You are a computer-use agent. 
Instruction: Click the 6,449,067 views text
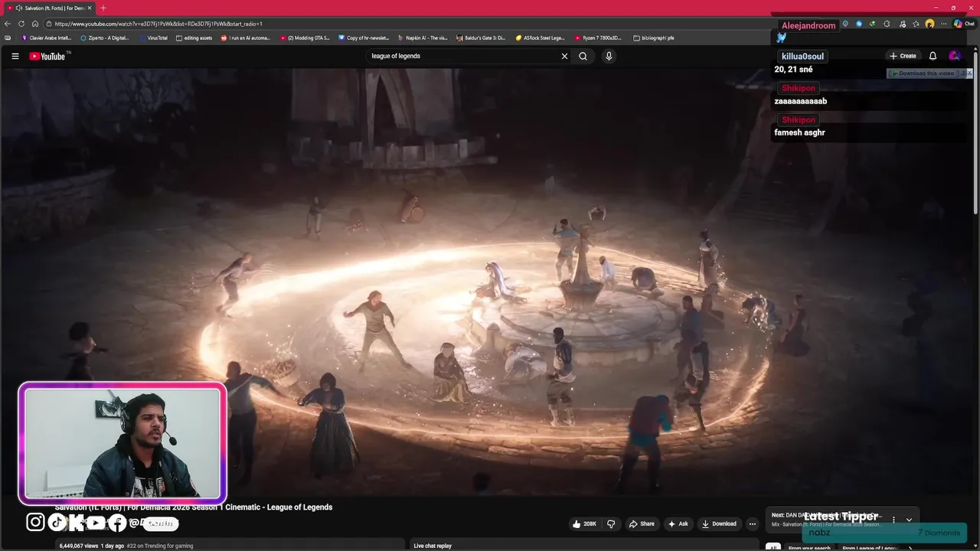[x=79, y=546]
